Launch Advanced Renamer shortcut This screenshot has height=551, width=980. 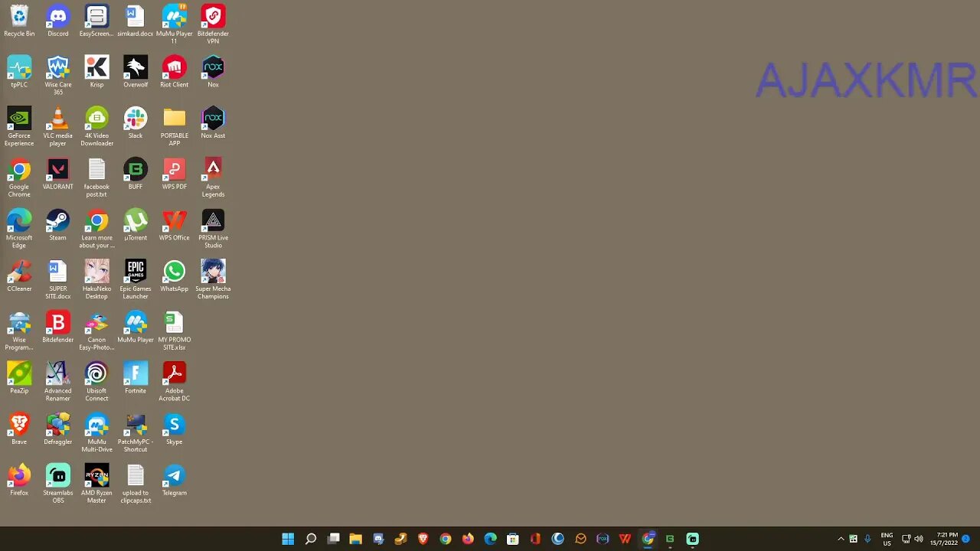pyautogui.click(x=57, y=381)
